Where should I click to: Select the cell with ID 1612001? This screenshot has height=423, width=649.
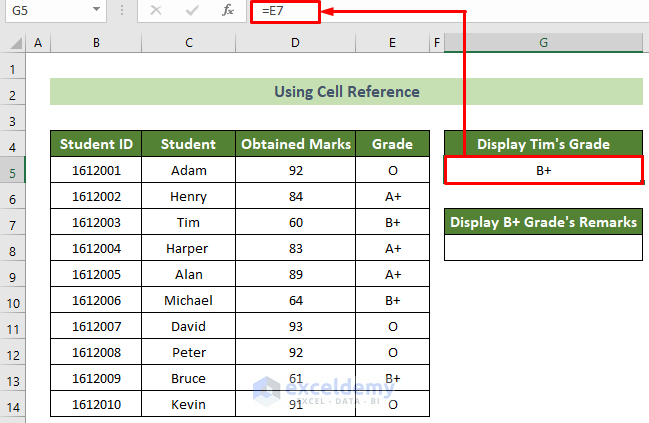pyautogui.click(x=96, y=170)
